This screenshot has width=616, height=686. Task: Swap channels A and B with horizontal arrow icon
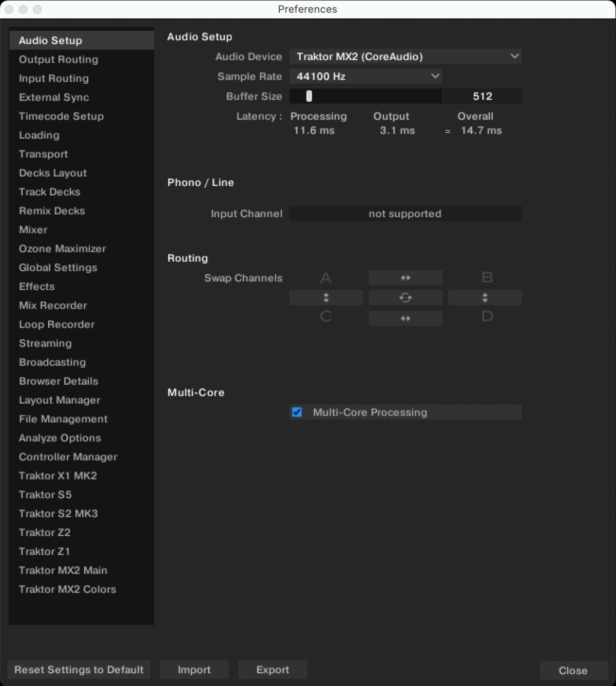[x=405, y=277]
